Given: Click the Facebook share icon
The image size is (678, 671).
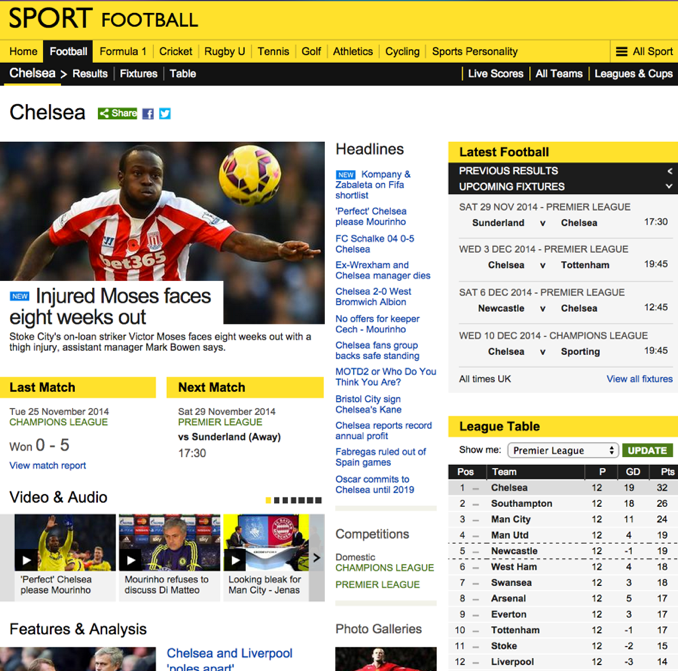Looking at the screenshot, I should click(148, 114).
